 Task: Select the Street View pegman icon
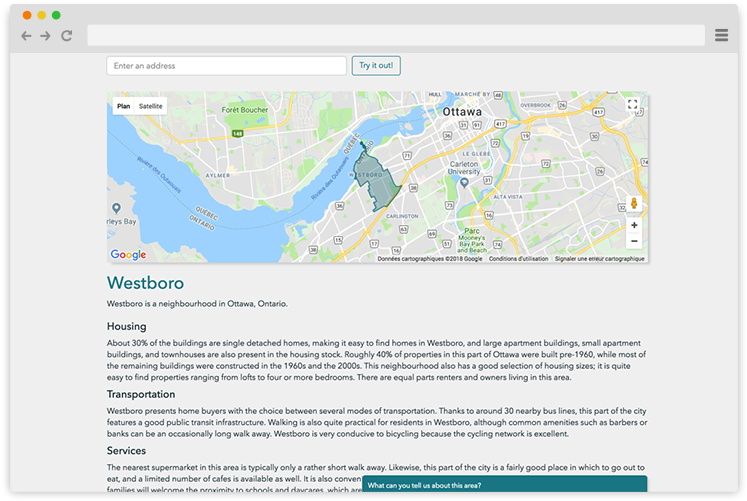point(634,203)
